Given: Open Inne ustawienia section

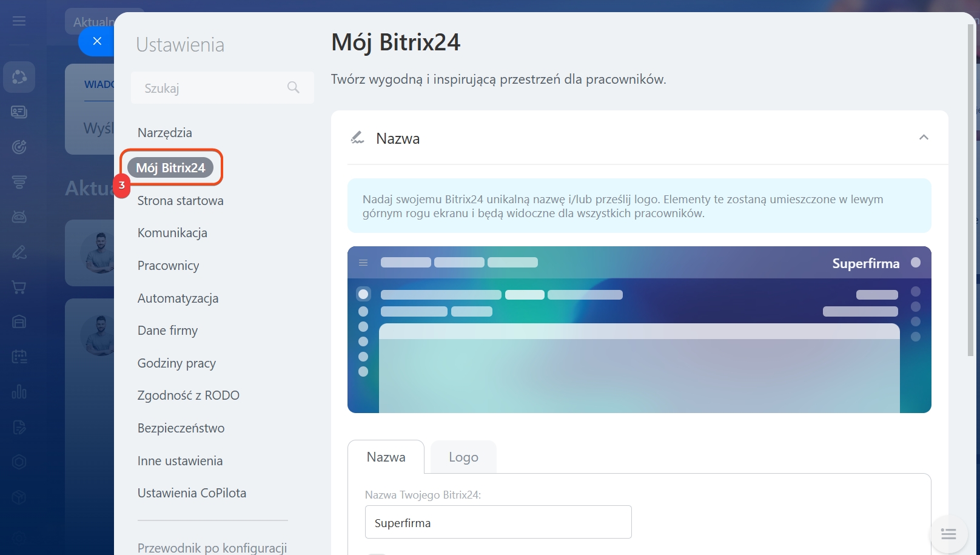Looking at the screenshot, I should click(180, 461).
